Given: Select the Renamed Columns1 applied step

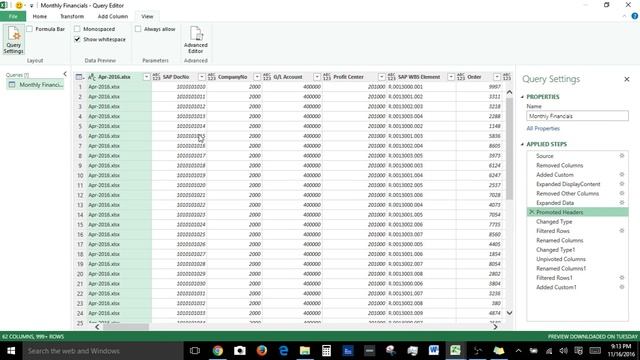Looking at the screenshot, I should 561,269.
